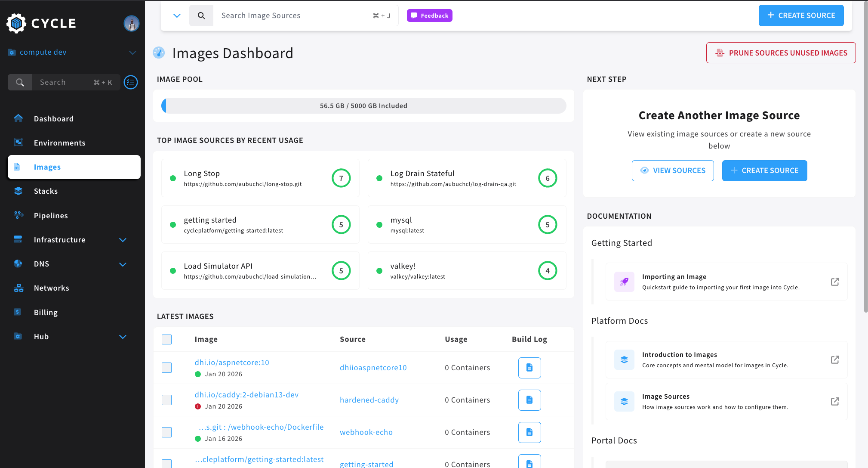
Task: Open build log for webhook-echo image
Action: (529, 432)
